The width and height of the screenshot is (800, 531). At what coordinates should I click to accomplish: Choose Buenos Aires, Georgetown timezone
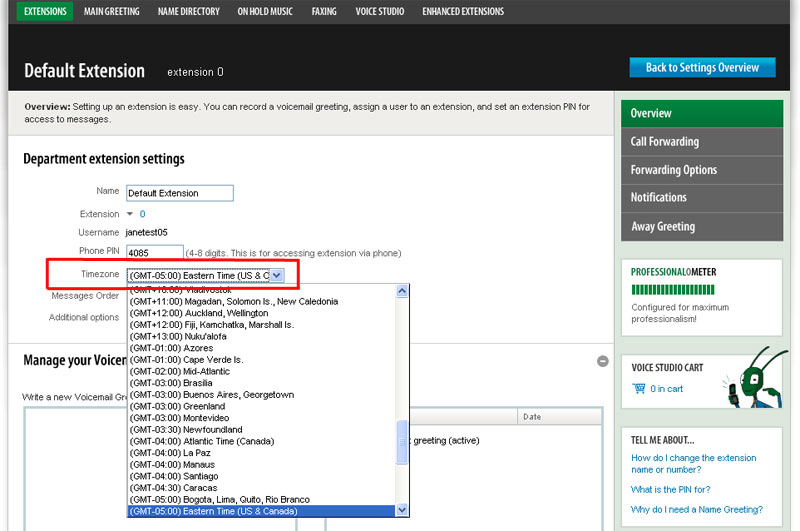point(261,395)
